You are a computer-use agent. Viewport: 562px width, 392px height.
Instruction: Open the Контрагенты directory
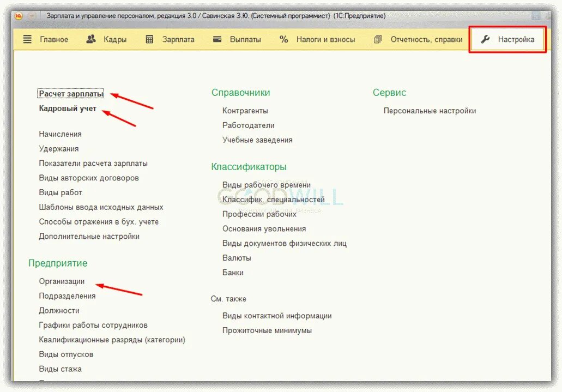pos(245,111)
